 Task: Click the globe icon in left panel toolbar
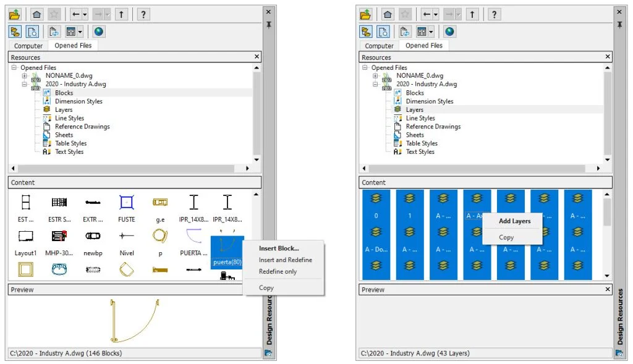[x=99, y=32]
